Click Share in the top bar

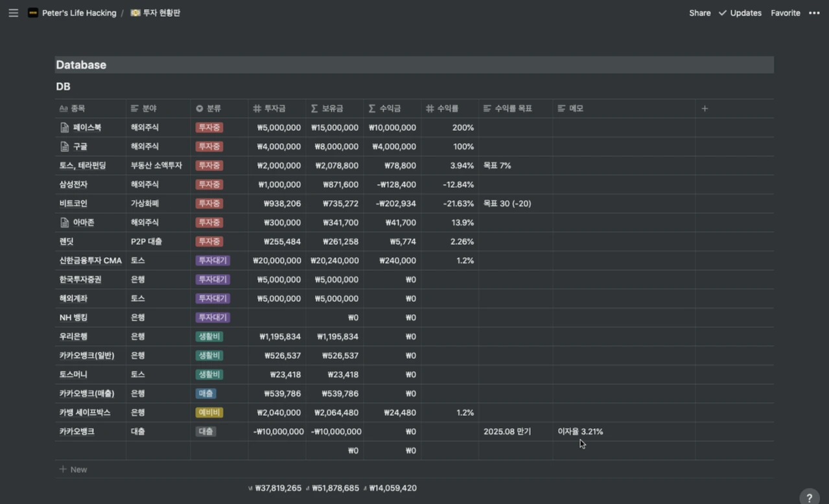point(699,13)
